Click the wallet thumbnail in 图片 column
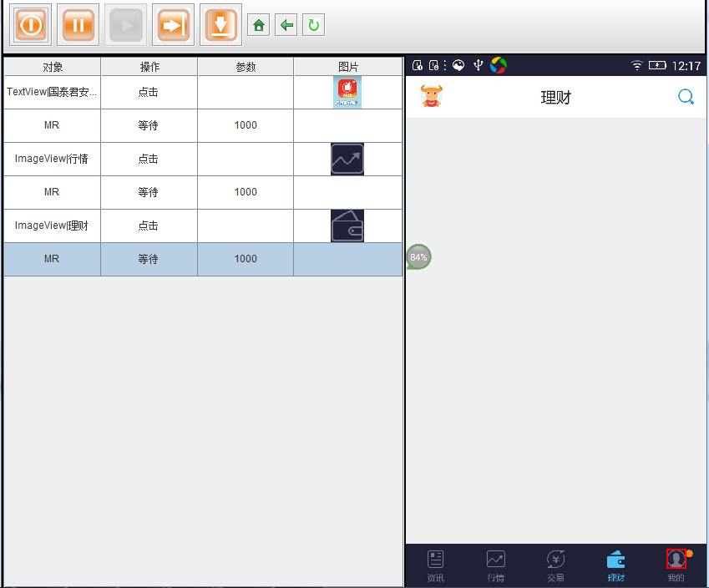This screenshot has width=709, height=588. click(x=347, y=226)
